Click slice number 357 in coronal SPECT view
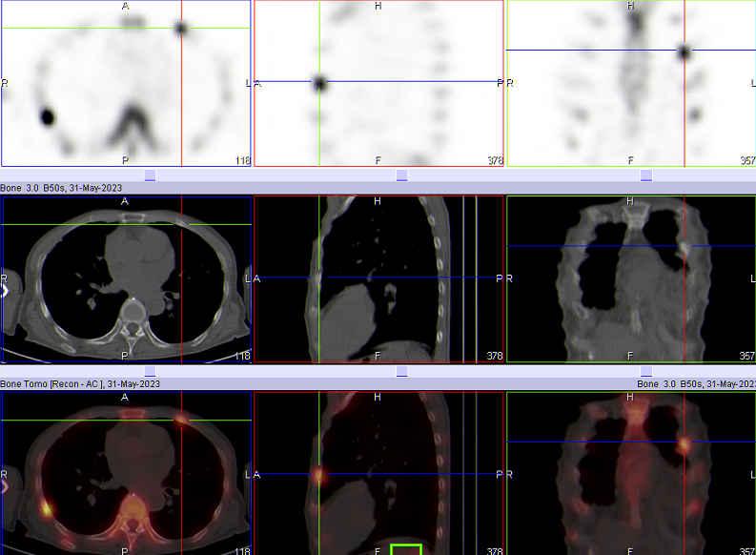The image size is (756, 555). point(746,161)
